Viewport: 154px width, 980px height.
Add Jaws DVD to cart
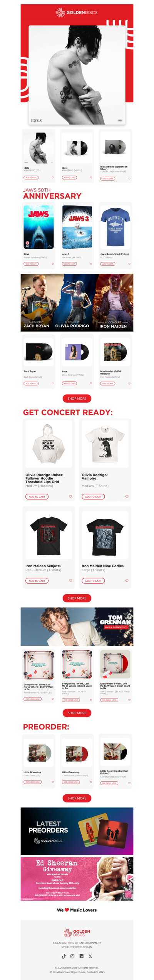point(31,264)
